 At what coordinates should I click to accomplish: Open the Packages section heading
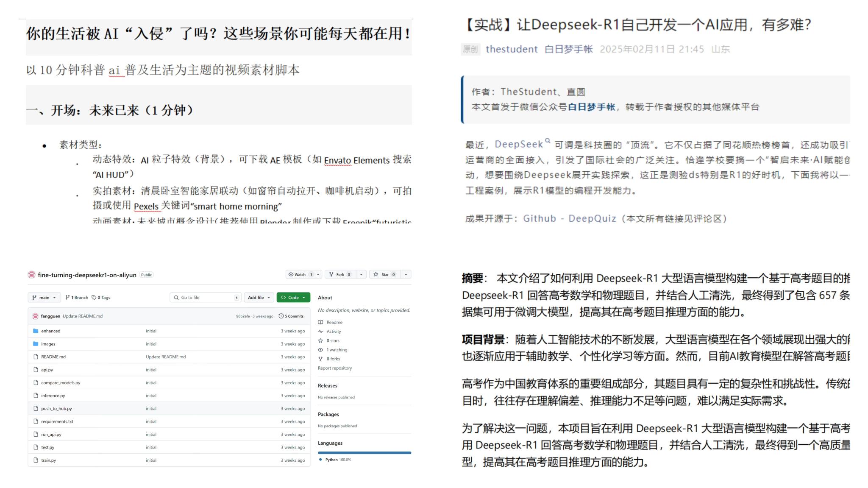328,415
